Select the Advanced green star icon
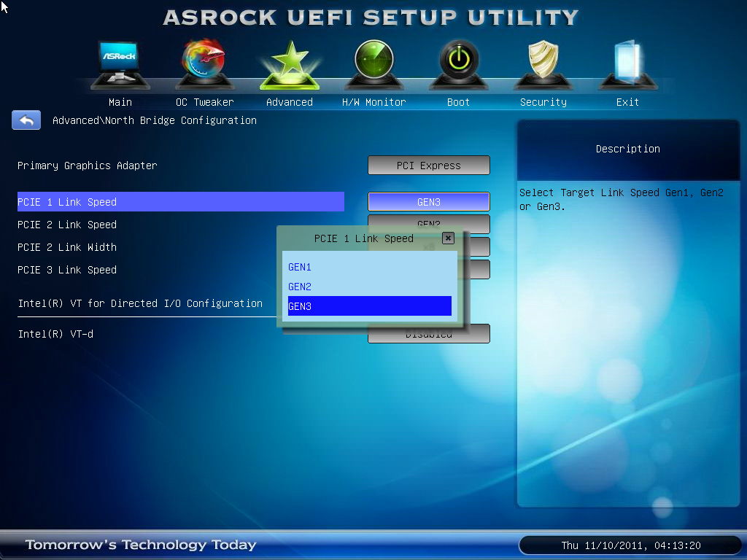The width and height of the screenshot is (747, 560). click(x=290, y=65)
